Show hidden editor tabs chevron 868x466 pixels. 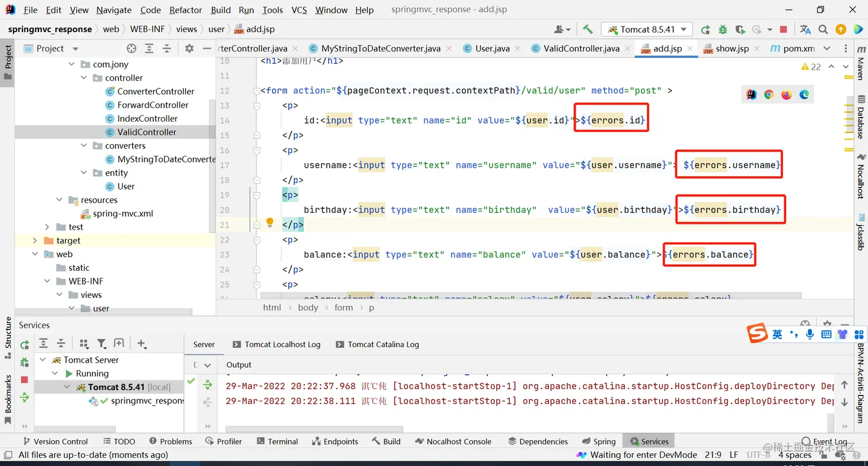pos(827,48)
